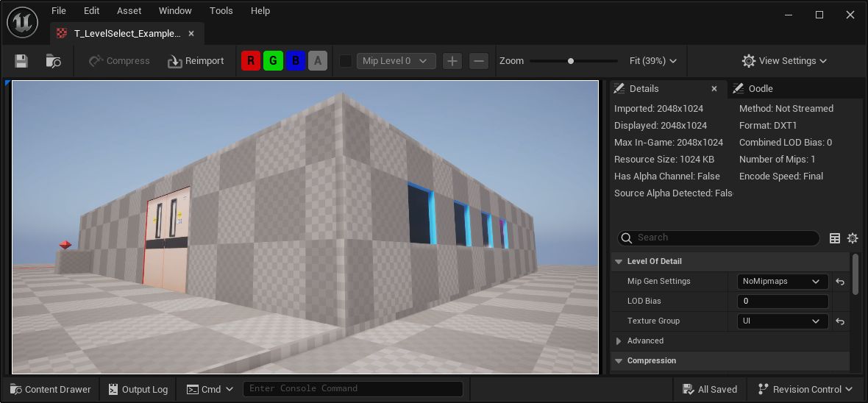Open the Fit (39%) zoom dropdown
The image size is (868, 403).
click(653, 61)
